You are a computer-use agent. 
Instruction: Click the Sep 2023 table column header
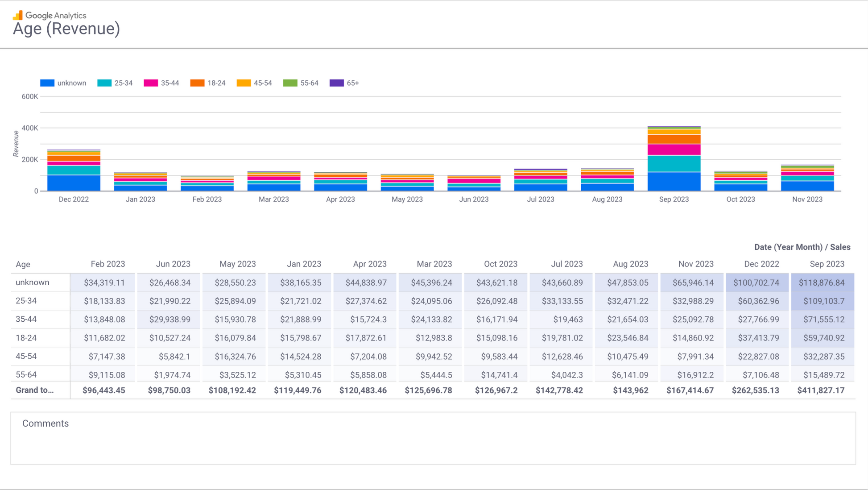click(827, 264)
